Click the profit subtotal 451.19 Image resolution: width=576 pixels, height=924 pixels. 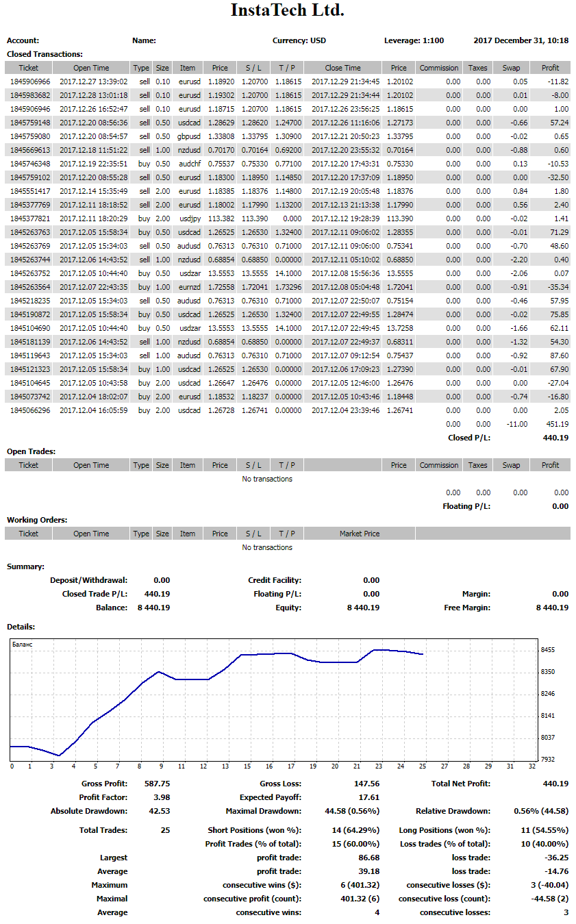pyautogui.click(x=557, y=424)
